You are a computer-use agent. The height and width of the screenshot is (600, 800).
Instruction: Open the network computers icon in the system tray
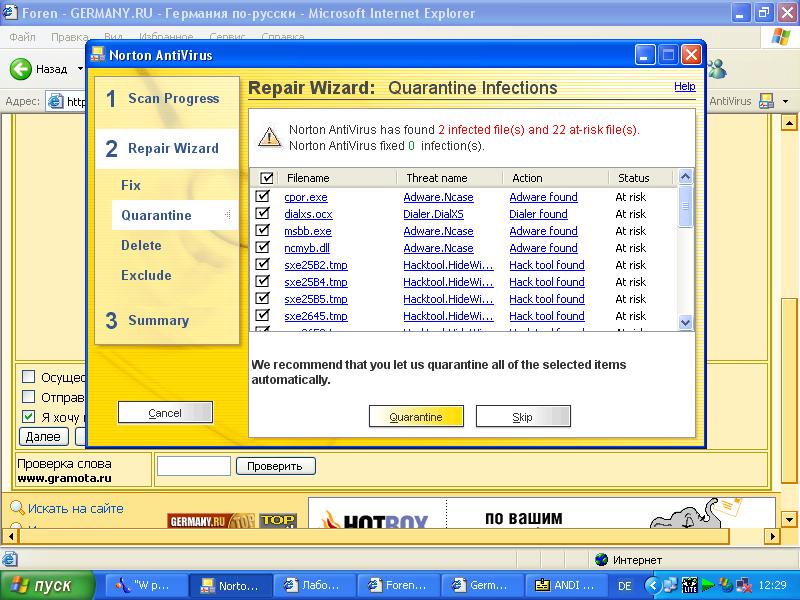pos(671,585)
